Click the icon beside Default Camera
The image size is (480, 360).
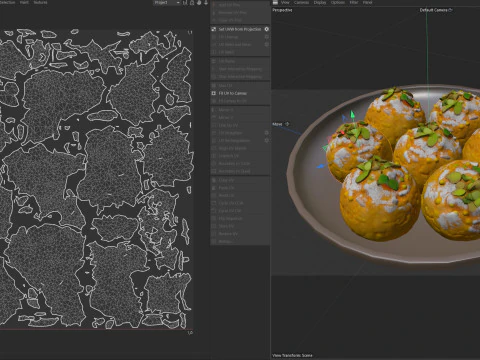(451, 10)
